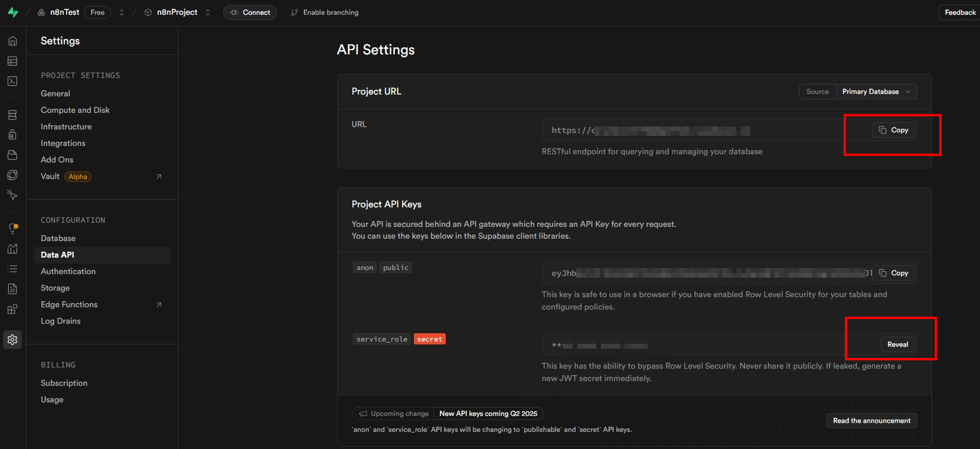Viewport: 980px width, 449px height.
Task: Copy the Project URL
Action: pos(893,130)
